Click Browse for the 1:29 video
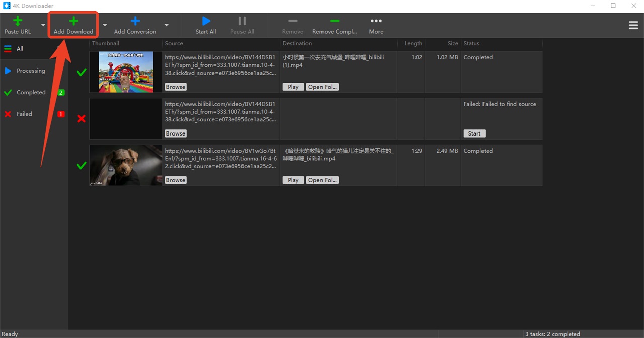This screenshot has width=644, height=338. [176, 180]
